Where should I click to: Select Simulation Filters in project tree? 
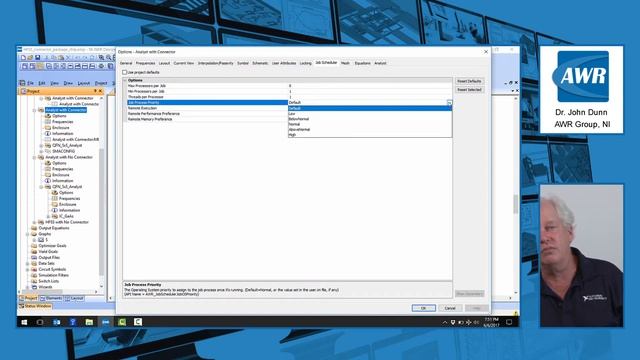(53, 276)
